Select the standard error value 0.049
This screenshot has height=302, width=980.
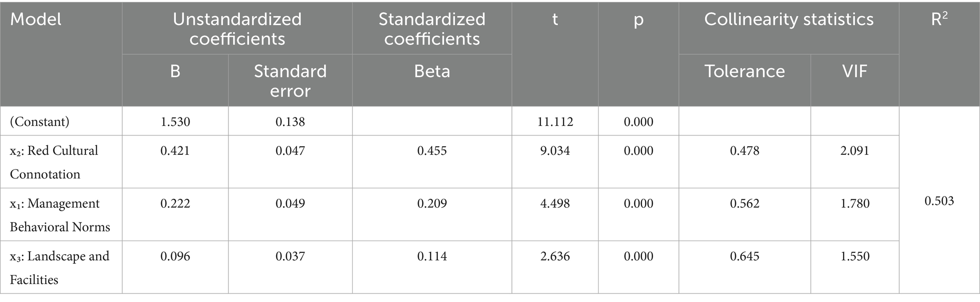pyautogui.click(x=290, y=204)
